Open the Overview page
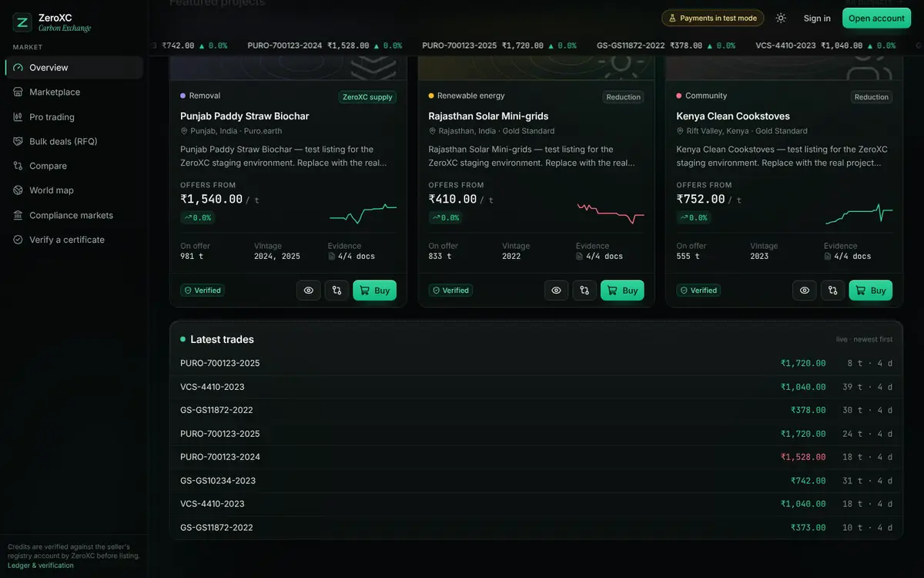 (74, 68)
